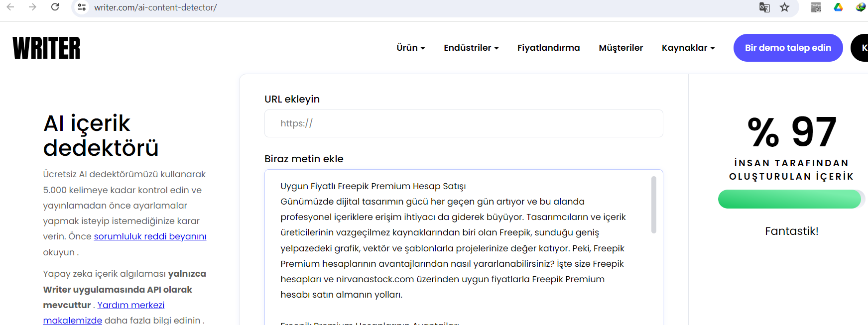The height and width of the screenshot is (325, 868).
Task: Click the grayscale extension icon beside Drive
Action: click(816, 7)
